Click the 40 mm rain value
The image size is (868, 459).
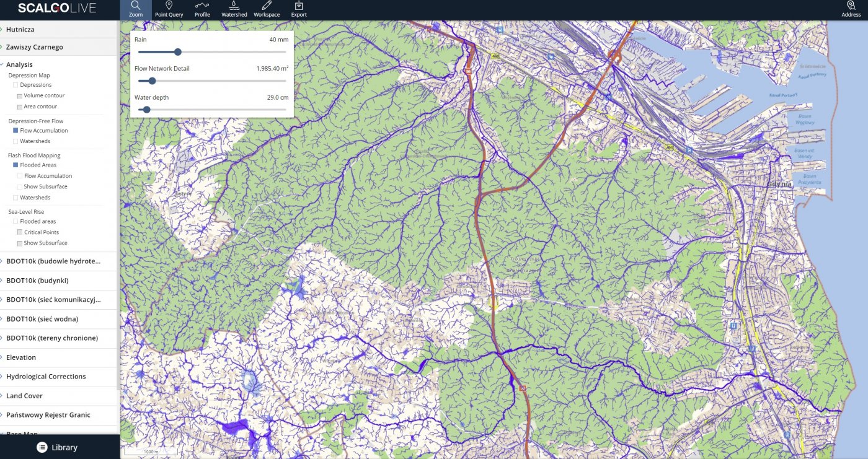point(279,40)
